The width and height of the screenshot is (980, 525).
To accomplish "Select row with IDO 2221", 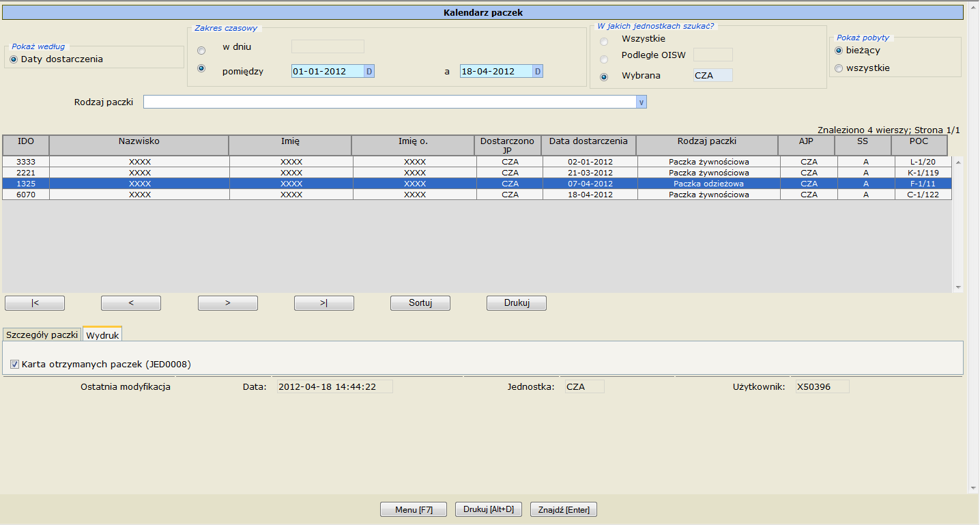I will (477, 173).
